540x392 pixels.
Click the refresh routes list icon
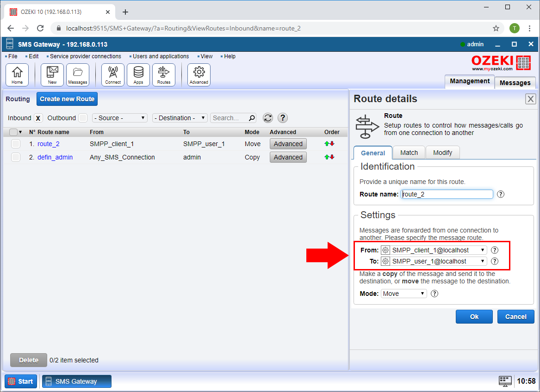[x=268, y=118]
